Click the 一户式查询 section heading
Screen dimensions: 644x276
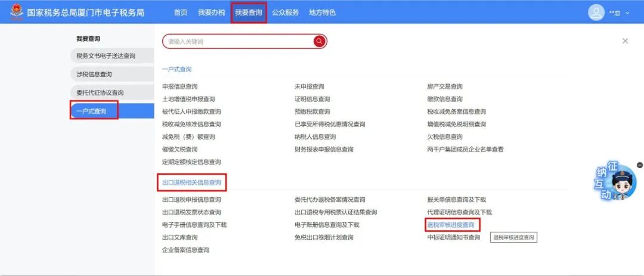[177, 69]
